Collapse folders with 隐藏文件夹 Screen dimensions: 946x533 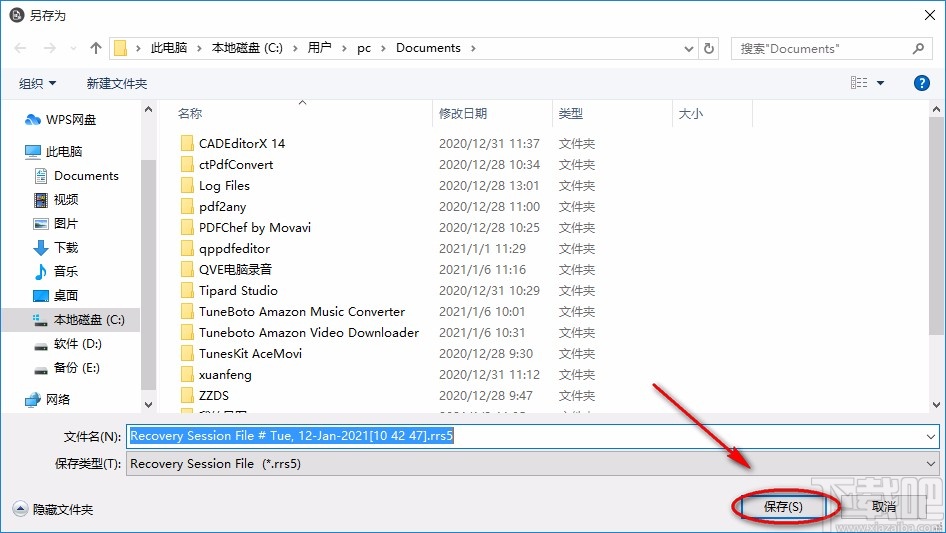click(53, 509)
